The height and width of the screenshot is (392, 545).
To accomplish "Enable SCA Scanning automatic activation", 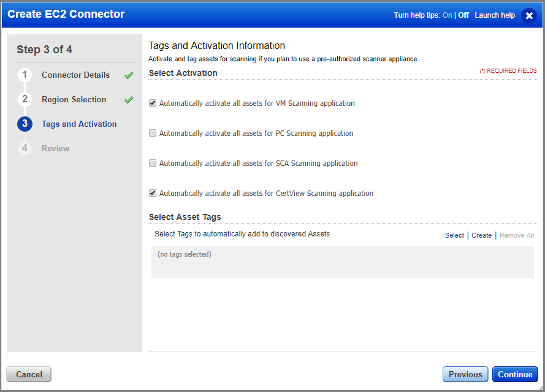I will [152, 163].
